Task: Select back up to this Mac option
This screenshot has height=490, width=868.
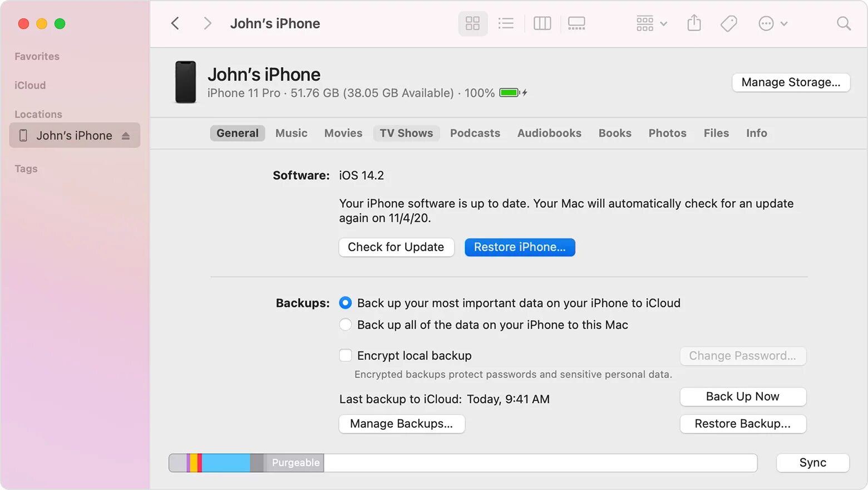Action: [x=346, y=325]
